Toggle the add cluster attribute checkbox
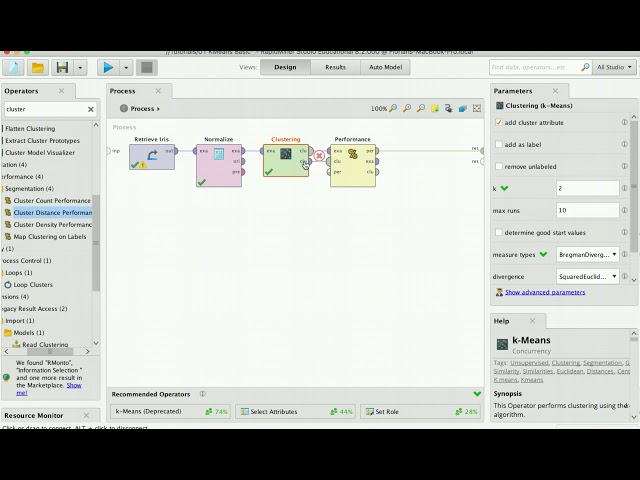 coord(498,122)
